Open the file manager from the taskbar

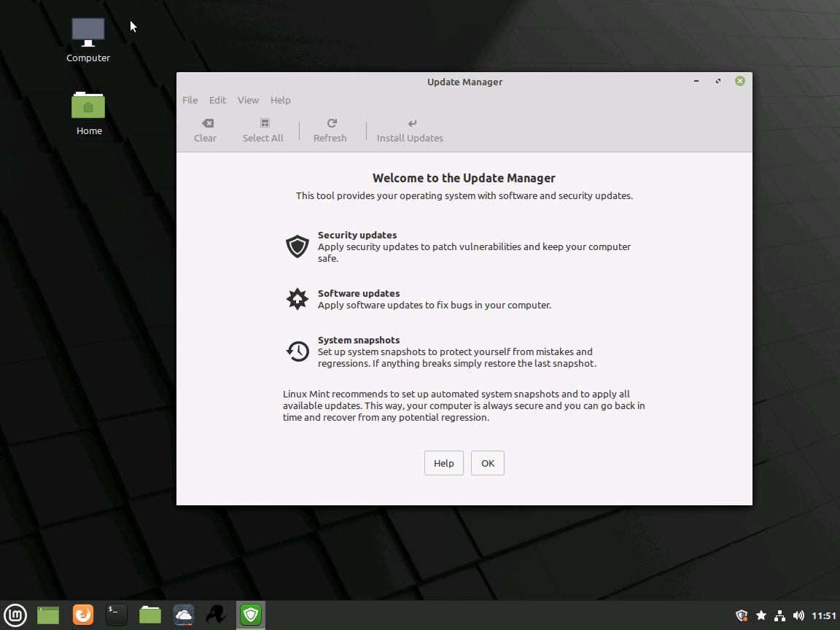(x=149, y=615)
